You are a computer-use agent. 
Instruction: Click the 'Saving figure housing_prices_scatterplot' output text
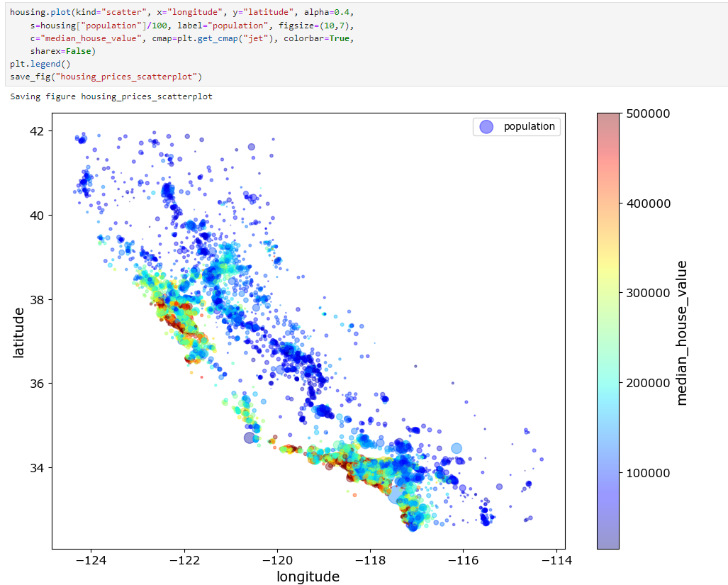[x=111, y=96]
